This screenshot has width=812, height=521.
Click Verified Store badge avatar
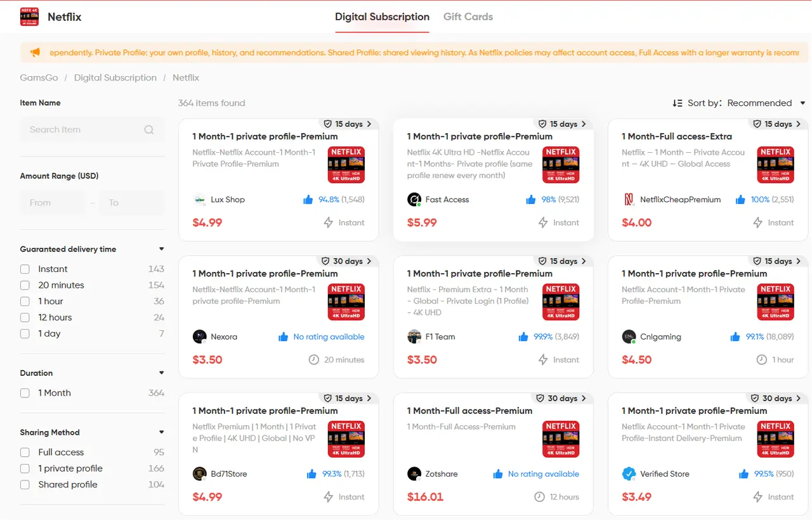(x=629, y=474)
